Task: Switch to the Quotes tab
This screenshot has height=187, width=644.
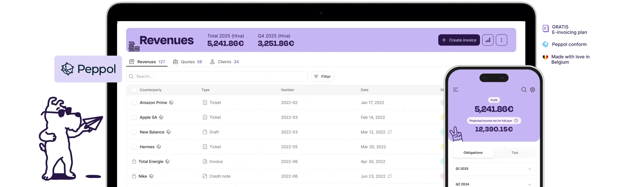Action: coord(188,62)
